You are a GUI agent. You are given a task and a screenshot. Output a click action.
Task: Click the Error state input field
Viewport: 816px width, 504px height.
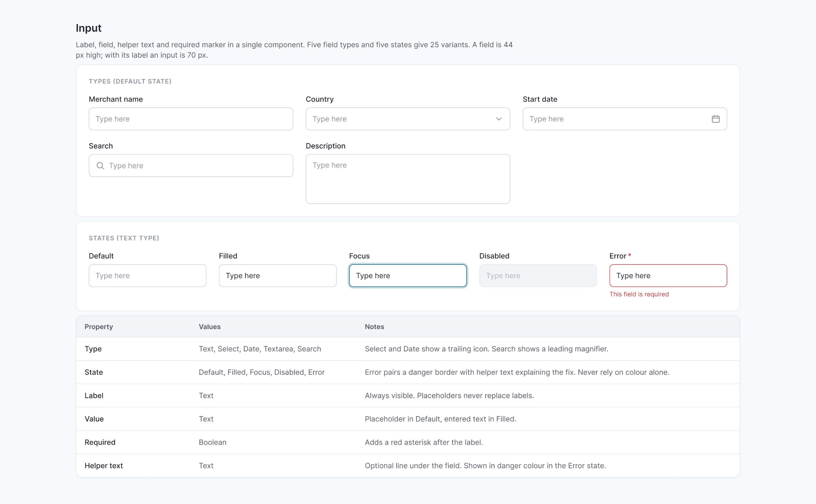click(x=668, y=276)
